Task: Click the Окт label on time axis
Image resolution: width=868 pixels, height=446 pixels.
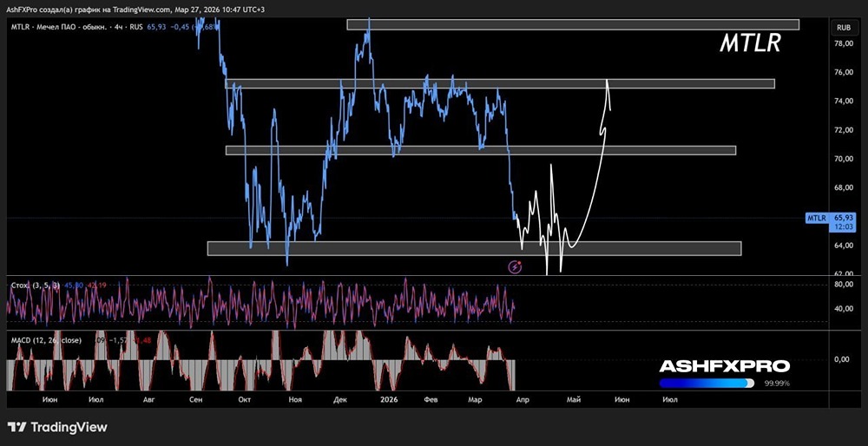Action: tap(244, 399)
